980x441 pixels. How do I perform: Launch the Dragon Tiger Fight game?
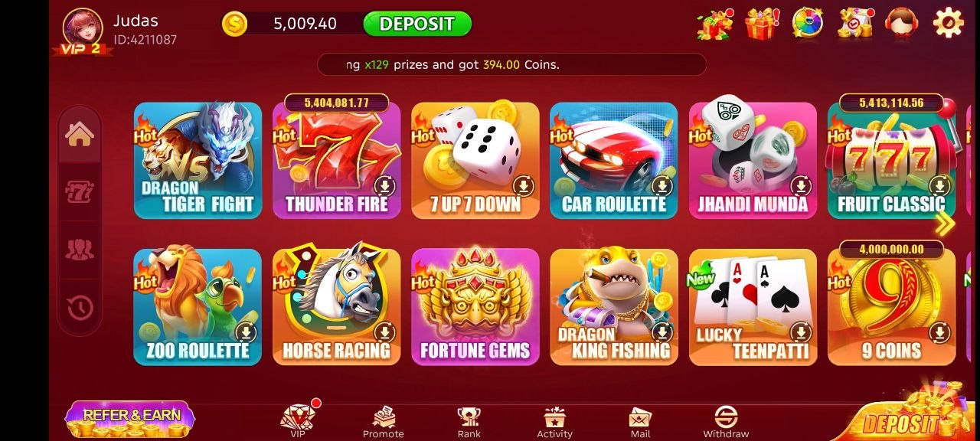(x=198, y=160)
